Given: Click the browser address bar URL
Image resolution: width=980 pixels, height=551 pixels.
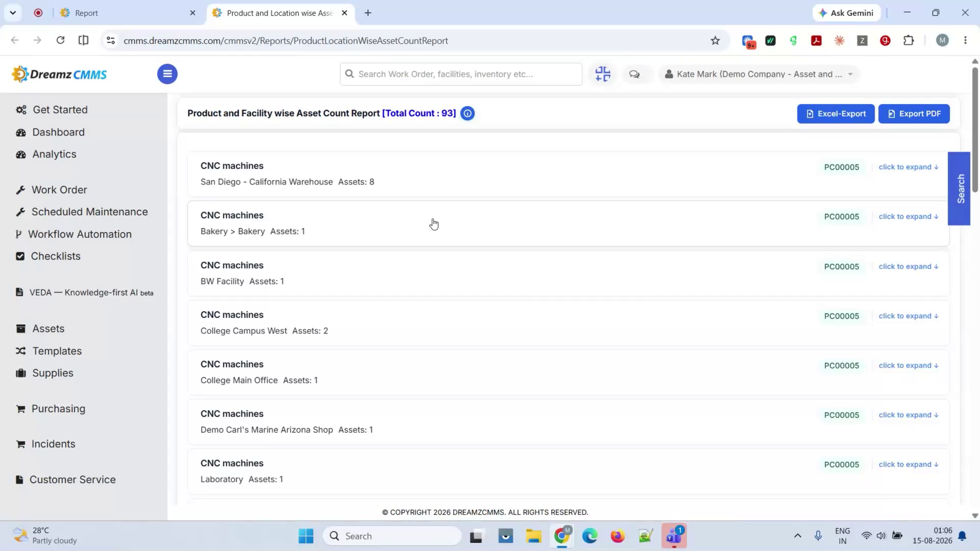Looking at the screenshot, I should coord(286,40).
